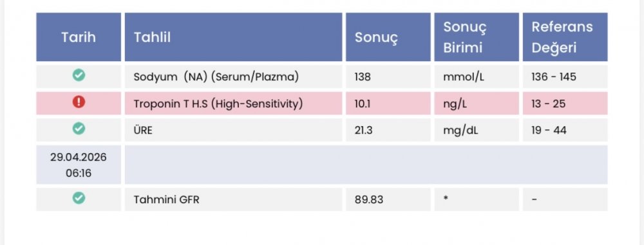Click the green check icon beside Sodyum
This screenshot has width=644, height=245.
pyautogui.click(x=79, y=75)
